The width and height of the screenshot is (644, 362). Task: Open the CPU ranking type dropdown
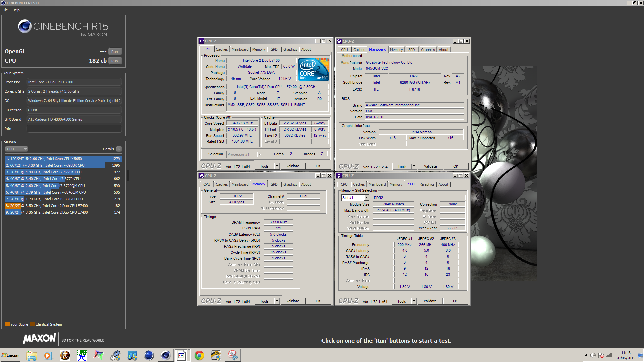(x=16, y=149)
